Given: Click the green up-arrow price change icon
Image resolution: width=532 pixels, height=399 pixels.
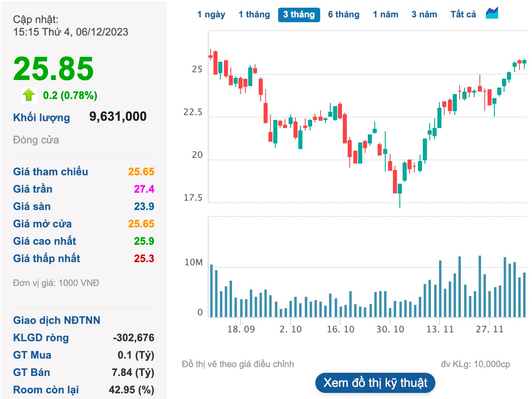Looking at the screenshot, I should (x=29, y=95).
